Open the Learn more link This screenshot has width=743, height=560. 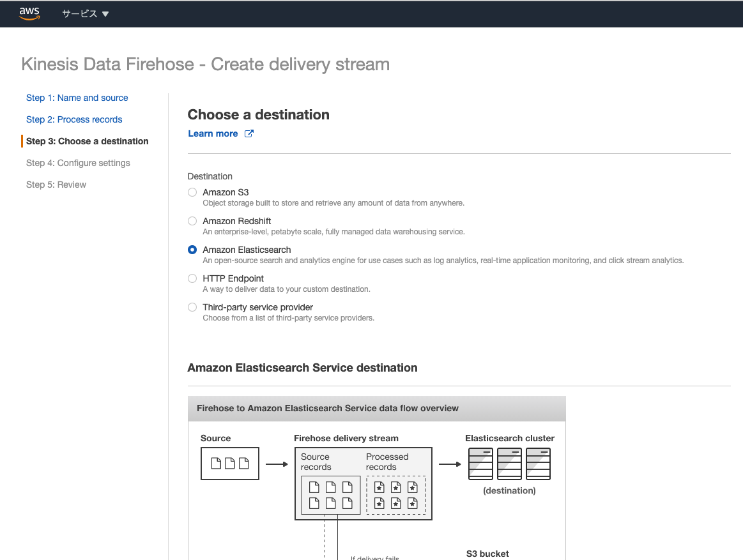coord(213,133)
